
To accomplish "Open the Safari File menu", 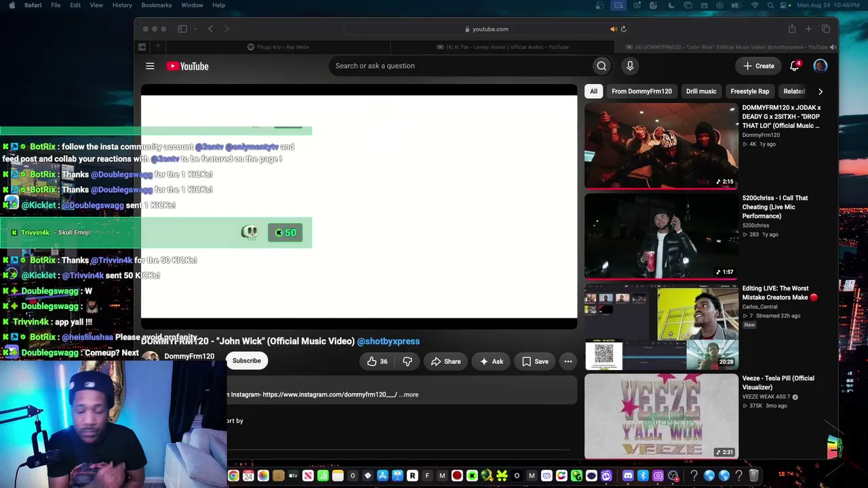I will [x=56, y=5].
